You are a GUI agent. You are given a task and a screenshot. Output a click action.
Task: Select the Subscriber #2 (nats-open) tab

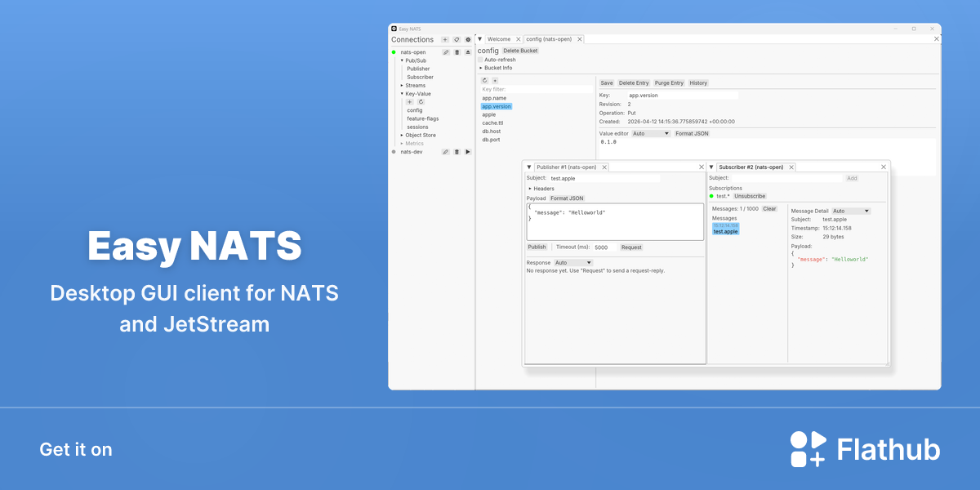pos(751,167)
